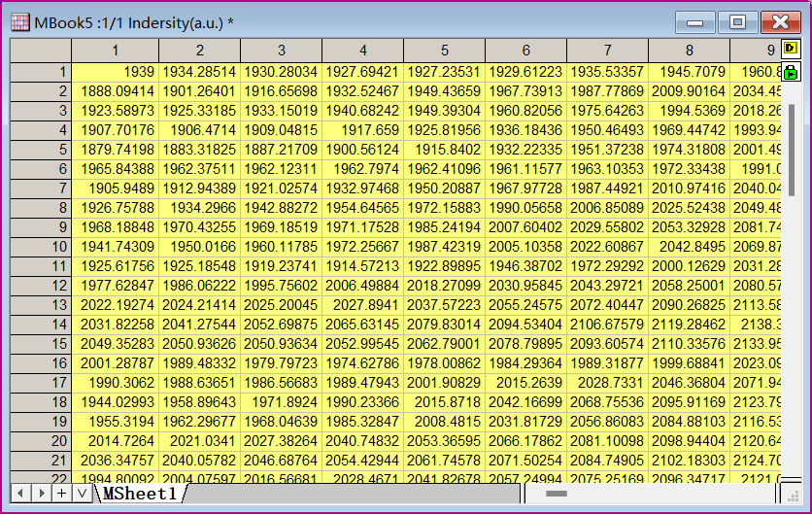
Task: Select row 21 header
Action: tap(40, 461)
